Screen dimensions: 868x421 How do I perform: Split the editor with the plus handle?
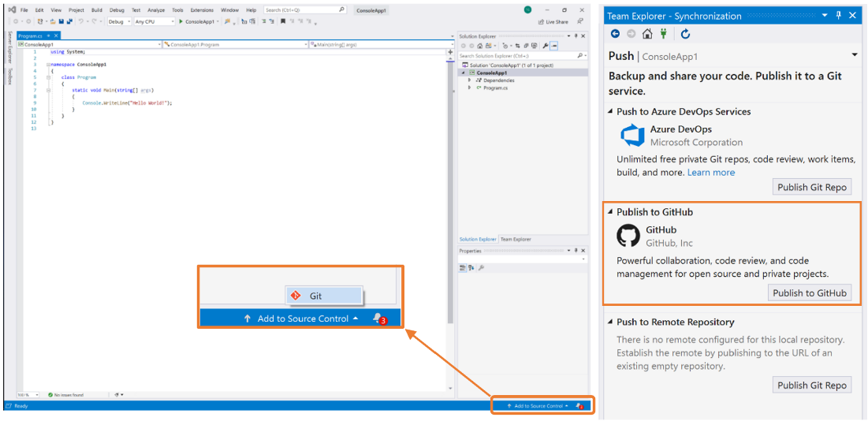tap(450, 52)
